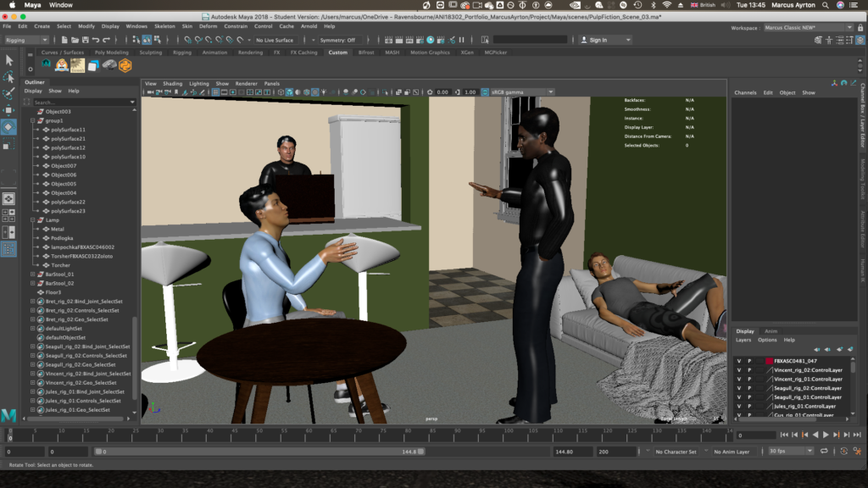
Task: Click the Redo arrow icon
Action: point(106,40)
